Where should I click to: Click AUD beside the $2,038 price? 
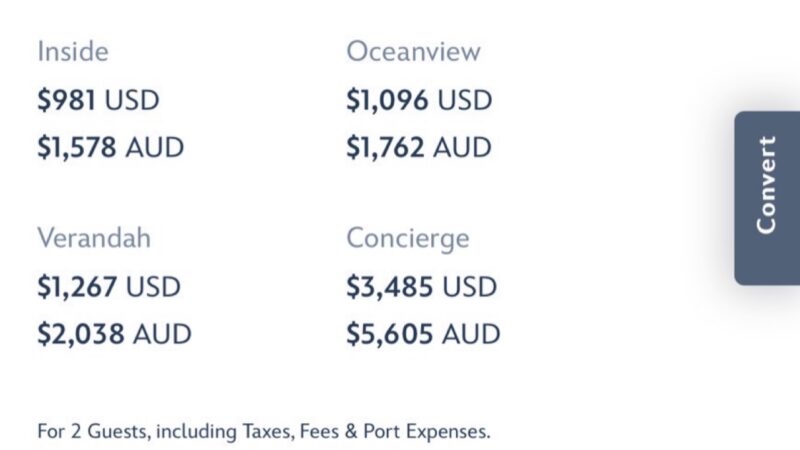pyautogui.click(x=161, y=334)
